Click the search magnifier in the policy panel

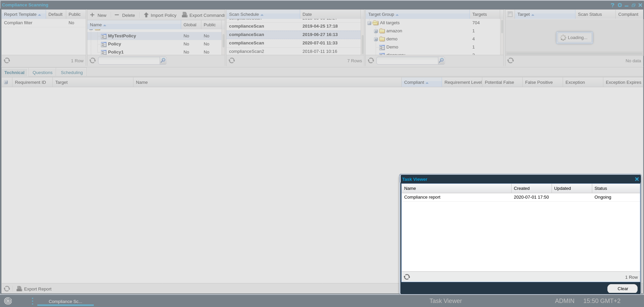click(163, 60)
